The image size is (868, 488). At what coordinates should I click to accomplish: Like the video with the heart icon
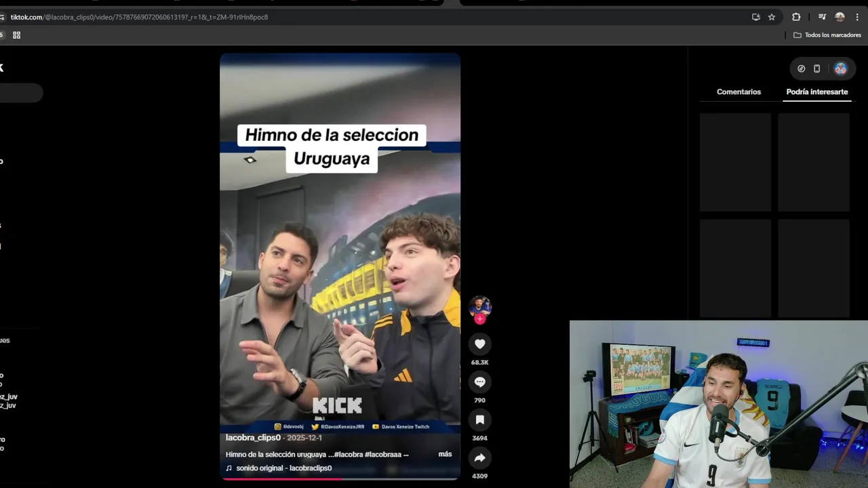pyautogui.click(x=479, y=344)
